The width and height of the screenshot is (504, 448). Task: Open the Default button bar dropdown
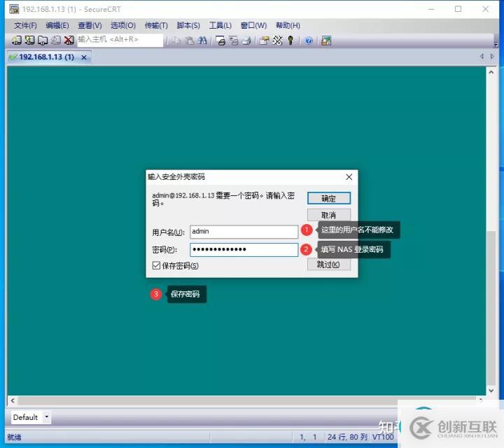tap(47, 416)
